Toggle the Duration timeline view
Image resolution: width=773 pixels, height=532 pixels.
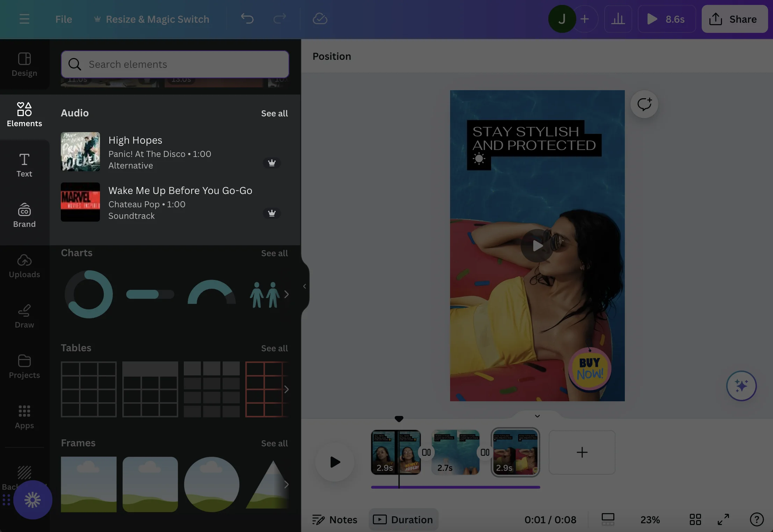click(403, 520)
